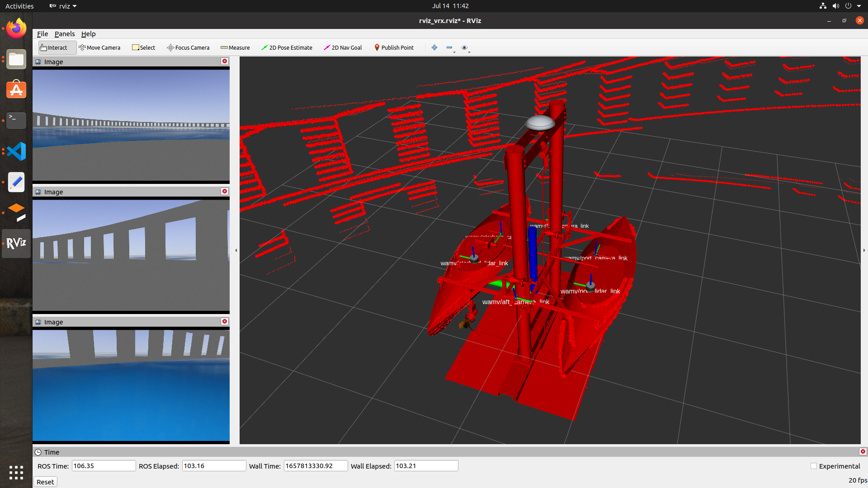
Task: Open the File menu
Action: pyautogui.click(x=42, y=34)
